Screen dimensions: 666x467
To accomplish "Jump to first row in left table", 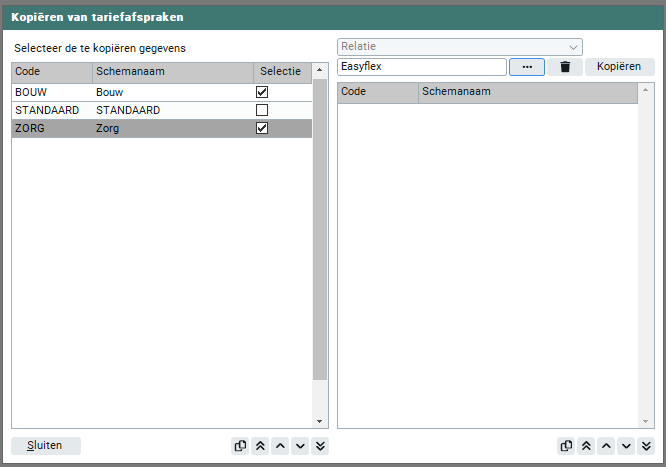I will click(x=260, y=446).
